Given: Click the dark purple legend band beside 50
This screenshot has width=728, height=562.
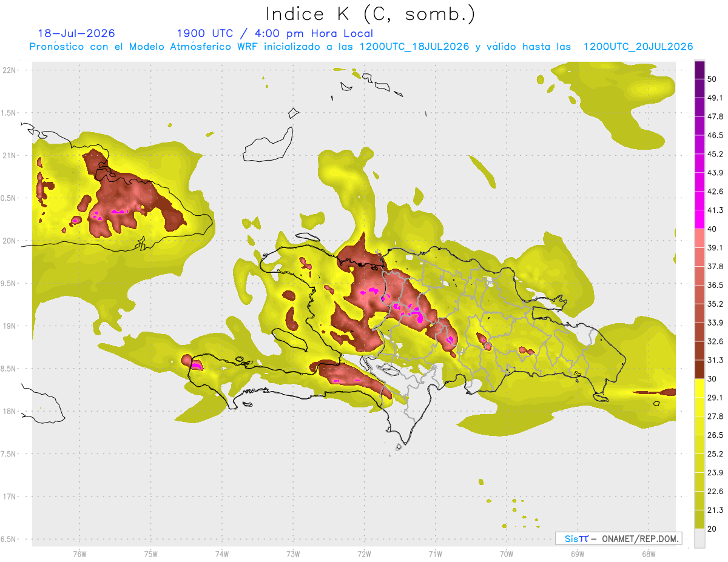Looking at the screenshot, I should click(699, 70).
